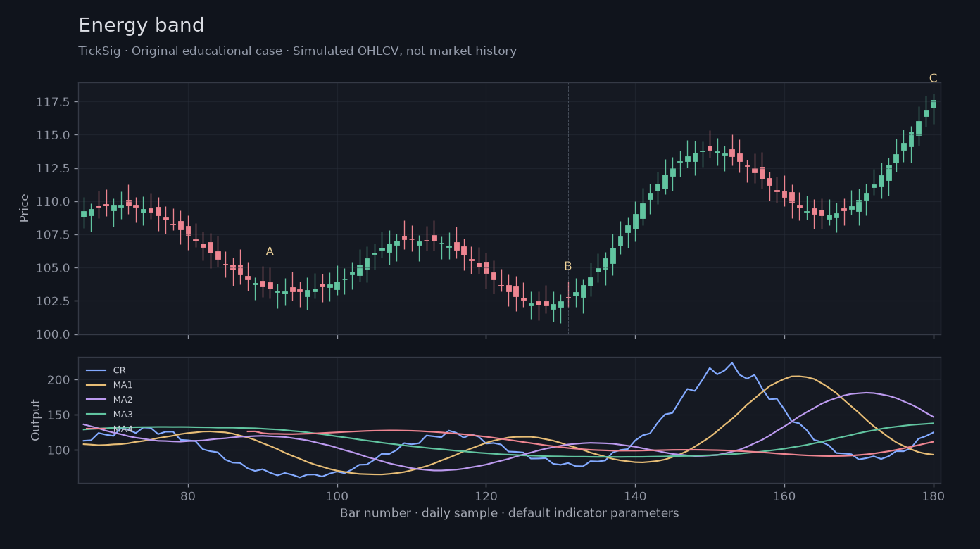The height and width of the screenshot is (549, 980).
Task: Click bar number 140 on x-axis
Action: [635, 496]
